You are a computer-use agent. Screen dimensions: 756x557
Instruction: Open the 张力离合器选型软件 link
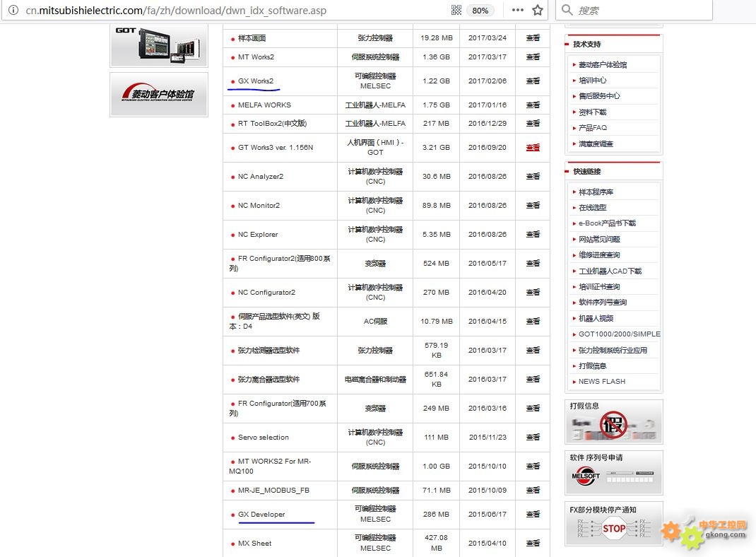coord(268,380)
